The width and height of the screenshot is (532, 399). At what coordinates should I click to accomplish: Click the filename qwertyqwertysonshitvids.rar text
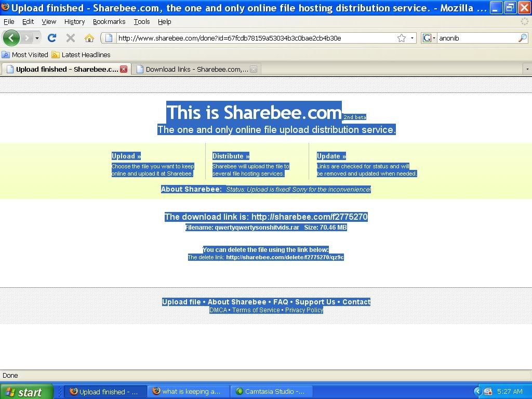(257, 228)
